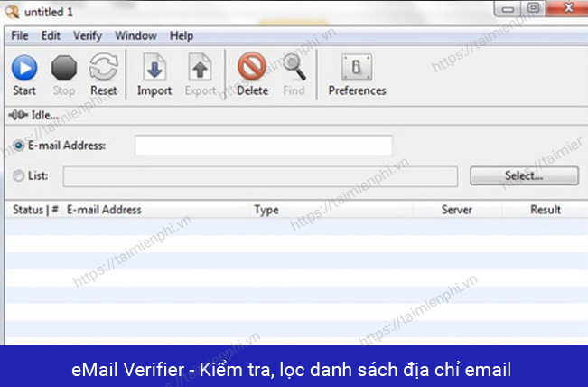
Task: Click the Select... button
Action: tap(524, 175)
